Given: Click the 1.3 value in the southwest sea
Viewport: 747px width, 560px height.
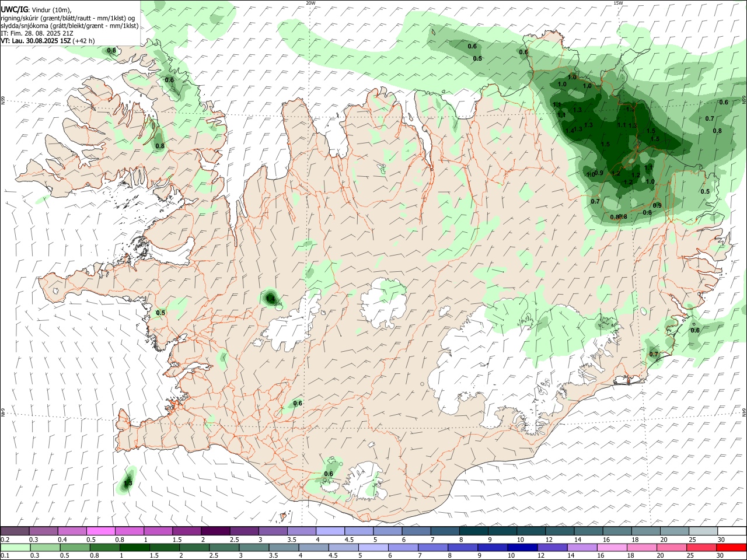Looking at the screenshot, I should (128, 483).
